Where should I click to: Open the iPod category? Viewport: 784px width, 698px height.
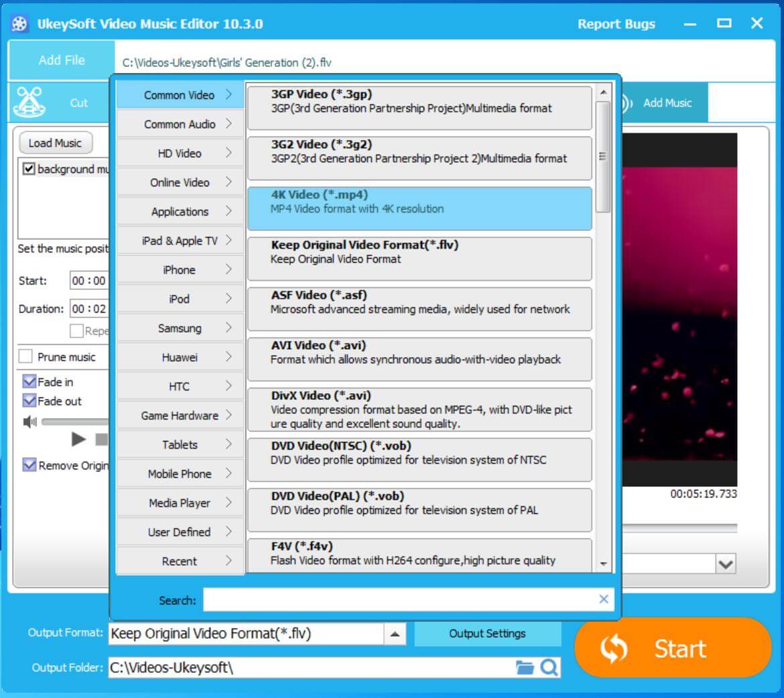pos(180,299)
